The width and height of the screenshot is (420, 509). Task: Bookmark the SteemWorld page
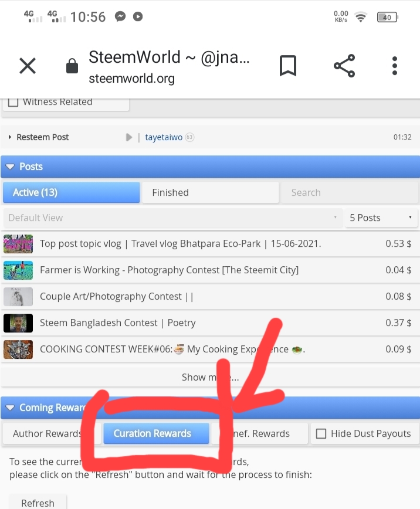288,66
